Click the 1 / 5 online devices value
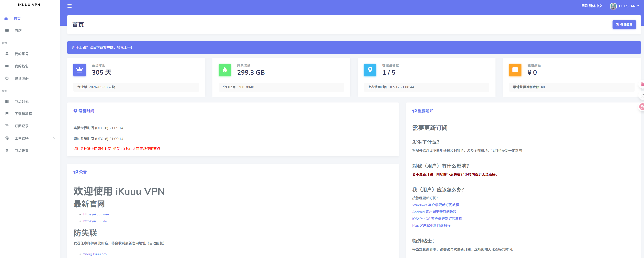 (389, 72)
